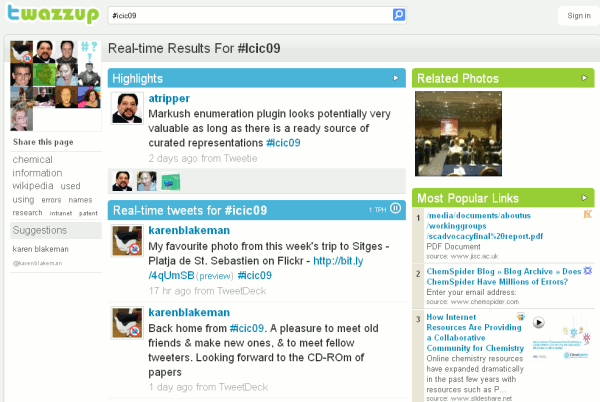This screenshot has height=402, width=600.
Task: Click the blue search magnifier icon
Action: 399,15
